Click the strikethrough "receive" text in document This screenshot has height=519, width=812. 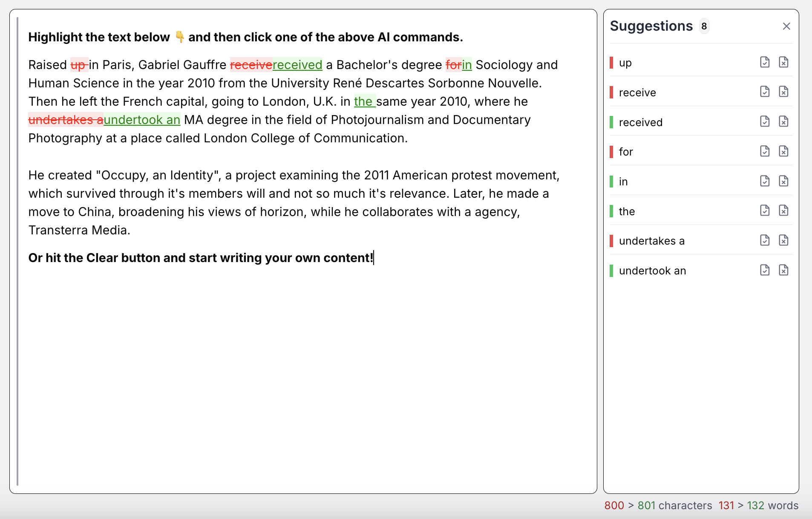click(251, 65)
